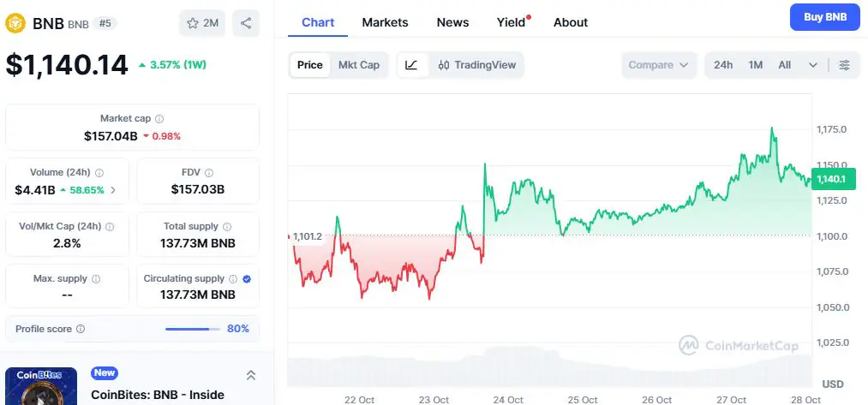The image size is (868, 405).
Task: Switch chart to Mkt Cap view
Action: point(359,65)
